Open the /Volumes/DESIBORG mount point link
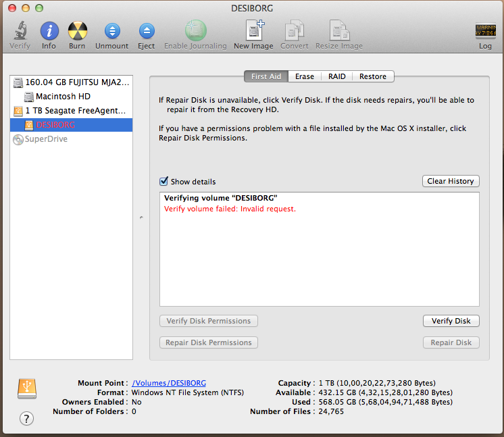This screenshot has height=437, width=504. 169,383
